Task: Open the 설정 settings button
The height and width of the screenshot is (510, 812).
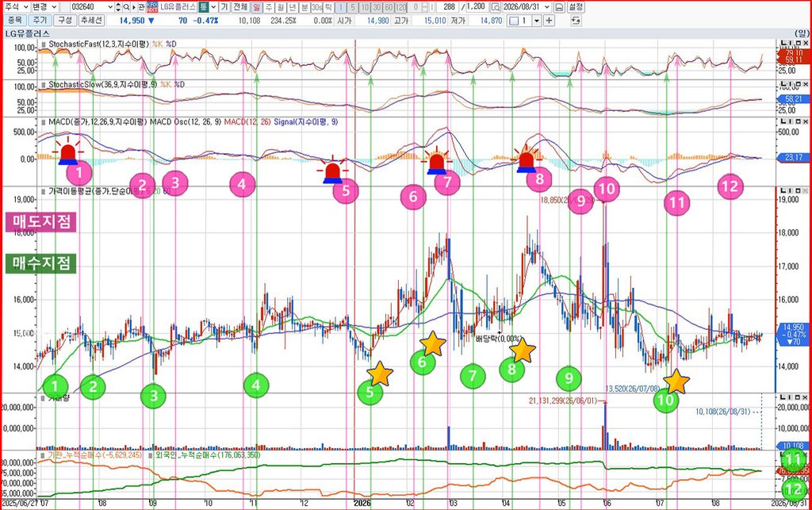Action: [576, 7]
